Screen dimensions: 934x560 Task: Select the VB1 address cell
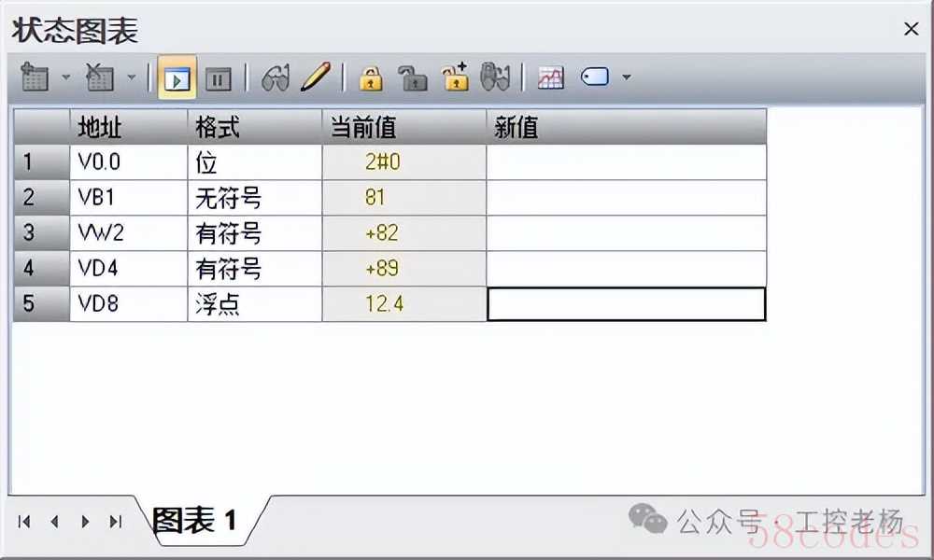tap(128, 198)
